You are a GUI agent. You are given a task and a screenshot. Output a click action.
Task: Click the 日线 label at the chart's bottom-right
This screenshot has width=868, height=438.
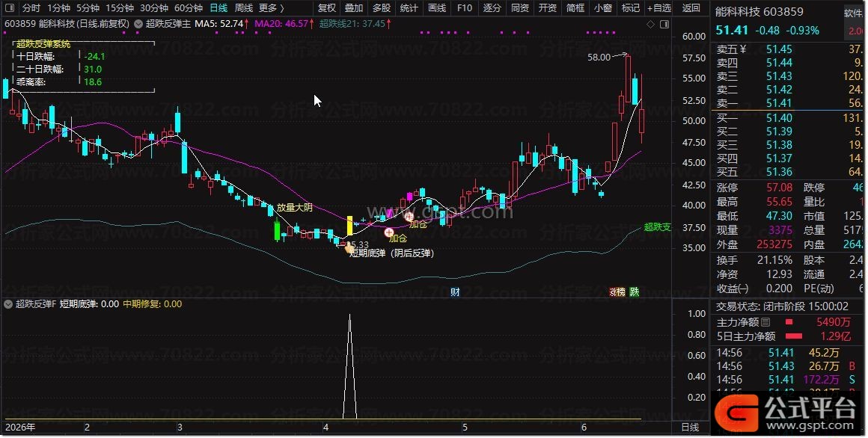coord(690,427)
